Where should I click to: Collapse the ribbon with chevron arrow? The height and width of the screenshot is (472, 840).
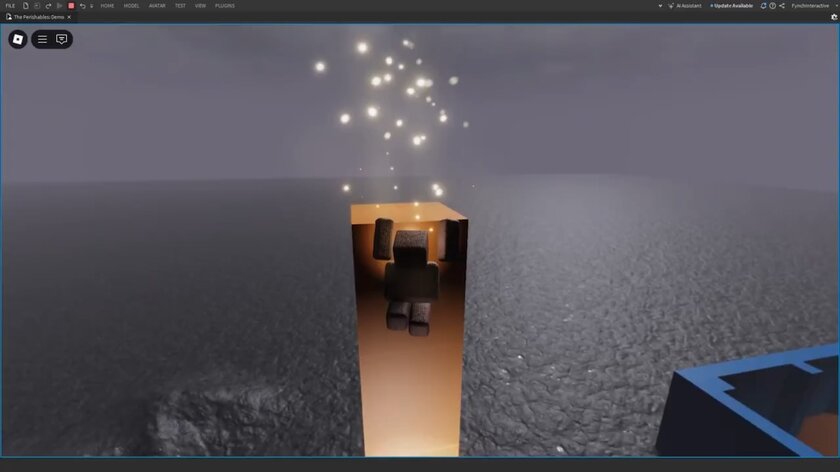tap(660, 6)
